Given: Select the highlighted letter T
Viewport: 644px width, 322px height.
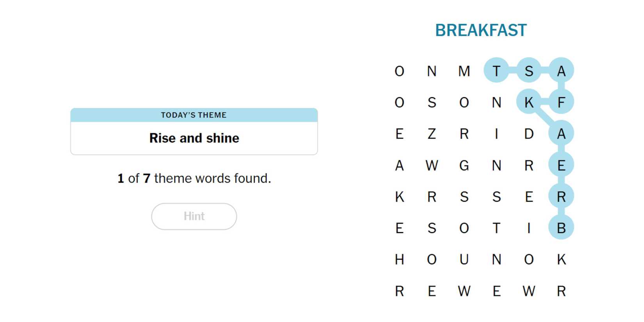Looking at the screenshot, I should tap(496, 71).
